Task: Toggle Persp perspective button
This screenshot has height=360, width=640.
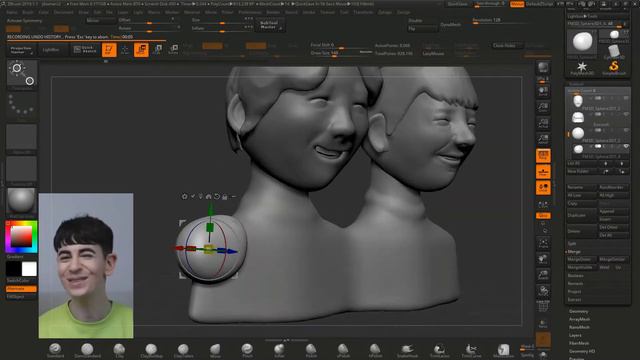Action: [543, 156]
